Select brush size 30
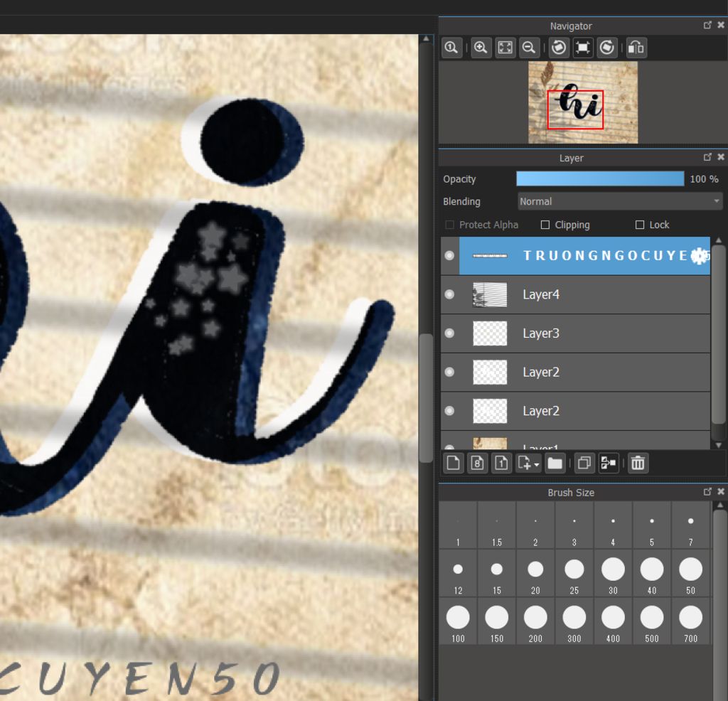The image size is (728, 701). point(614,574)
